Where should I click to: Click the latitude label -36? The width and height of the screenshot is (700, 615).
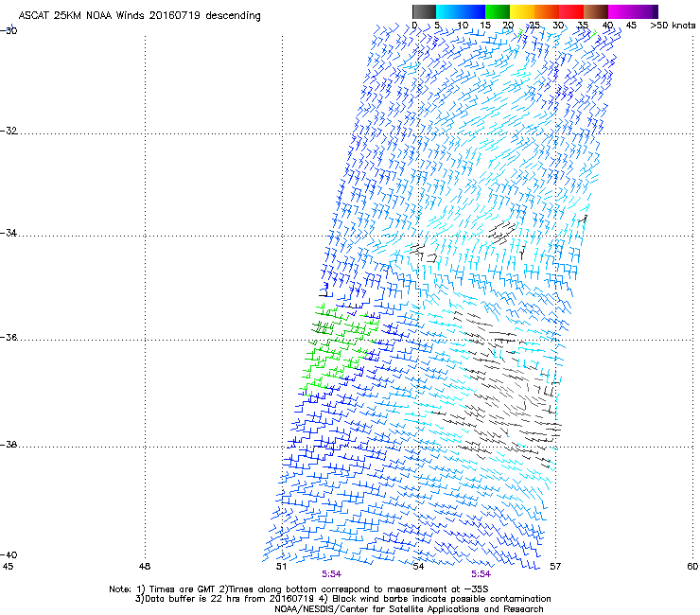tap(9, 337)
